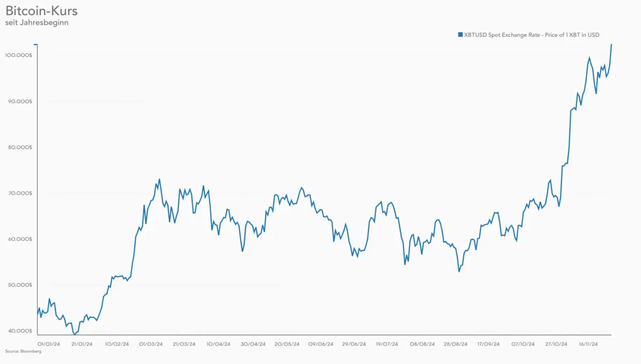The image size is (641, 364).
Task: Click the 'seit Jahresbeginn' subtitle
Action: pyautogui.click(x=29, y=23)
